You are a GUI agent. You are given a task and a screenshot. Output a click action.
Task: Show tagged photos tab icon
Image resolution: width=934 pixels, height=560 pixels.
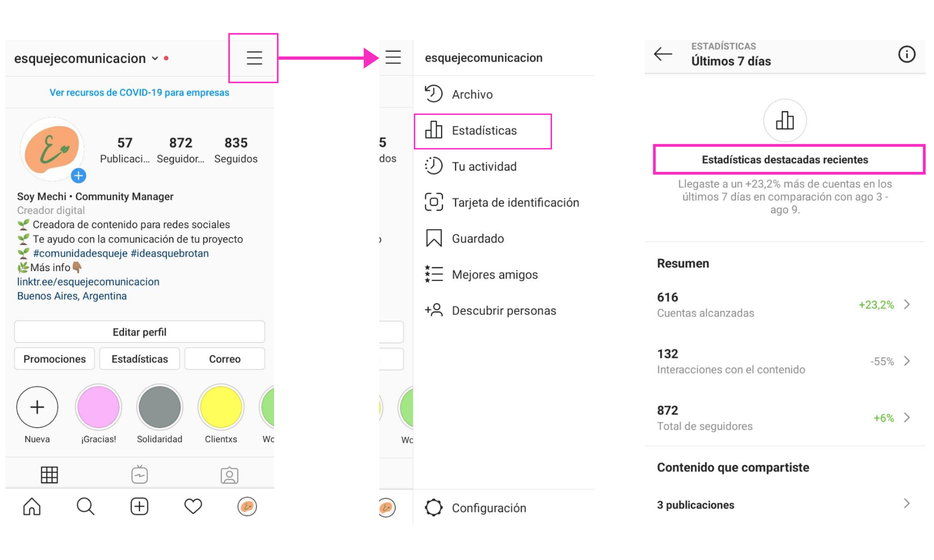click(x=229, y=475)
